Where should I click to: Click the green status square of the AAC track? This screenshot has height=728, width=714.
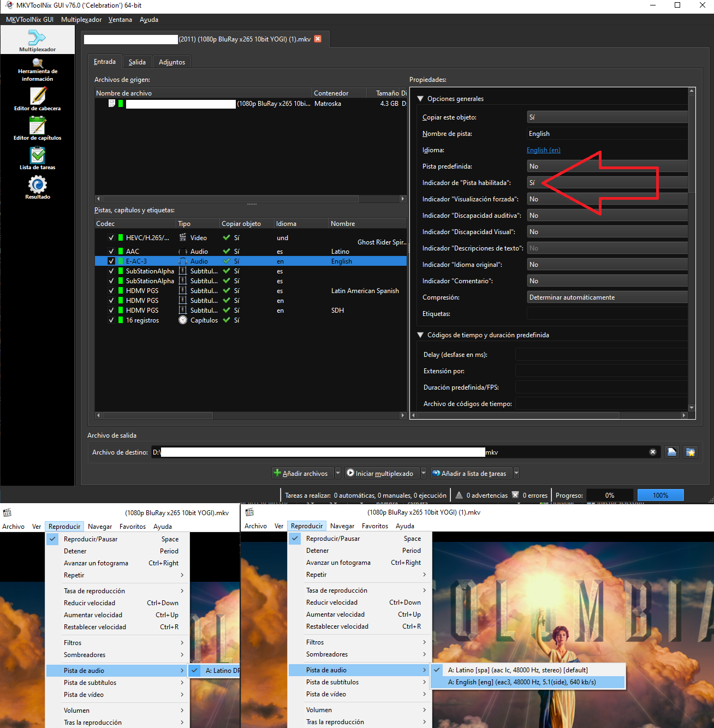click(121, 252)
